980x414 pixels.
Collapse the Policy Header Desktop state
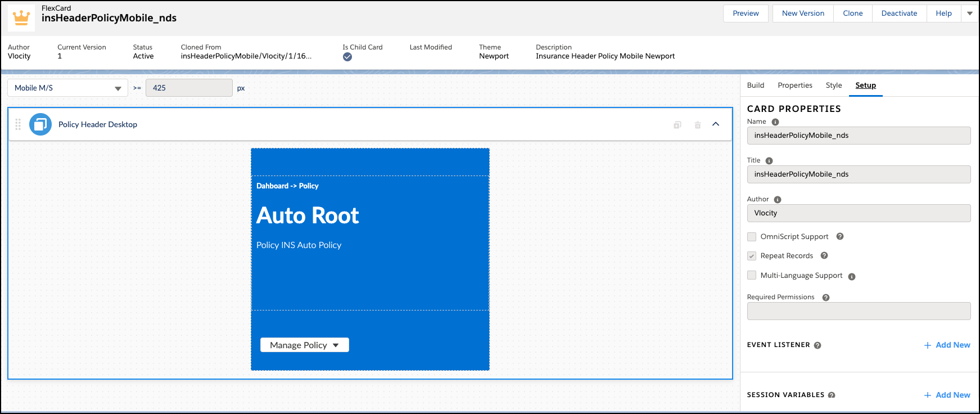click(716, 124)
